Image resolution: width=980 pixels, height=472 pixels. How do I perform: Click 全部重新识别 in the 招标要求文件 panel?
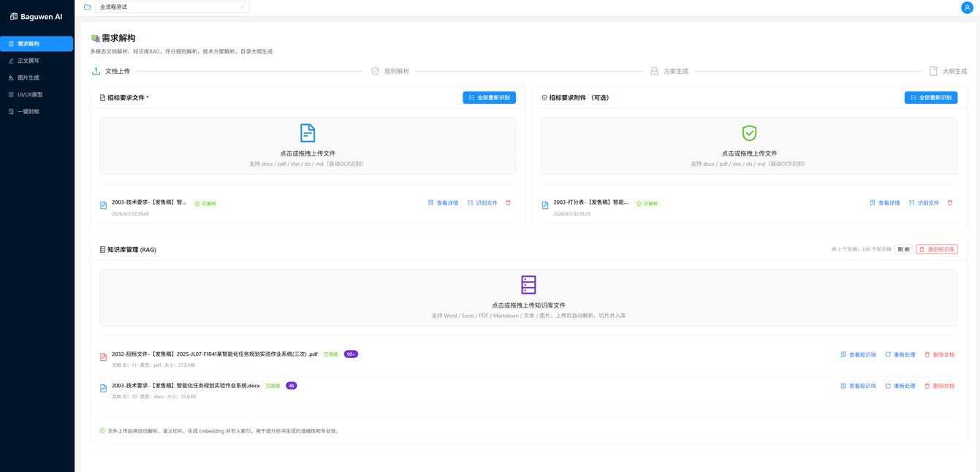point(489,98)
